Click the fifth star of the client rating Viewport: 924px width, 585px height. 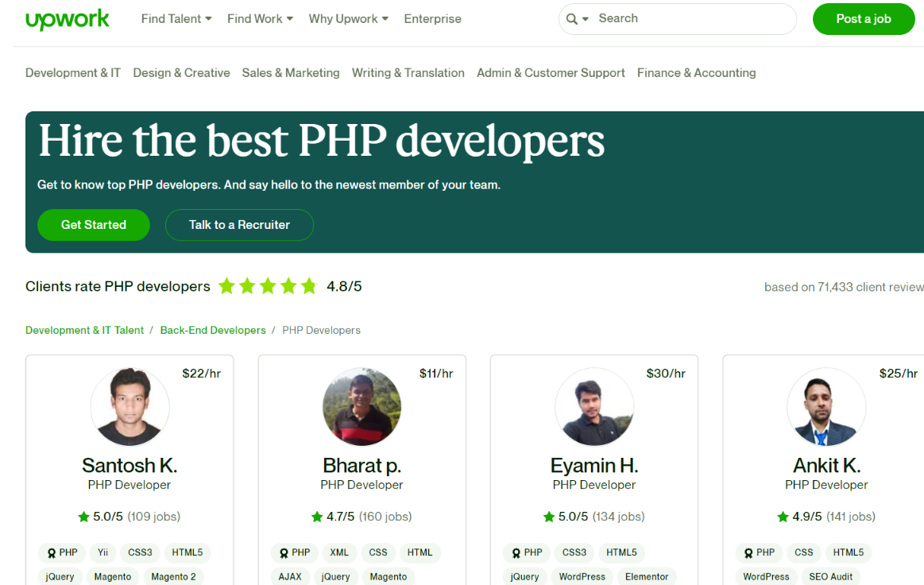(x=309, y=287)
